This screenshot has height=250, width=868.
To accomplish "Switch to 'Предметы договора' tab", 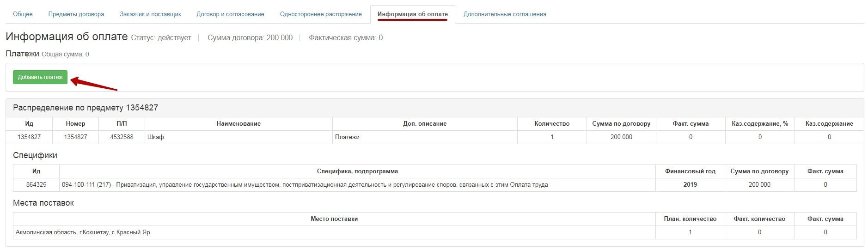I will [76, 14].
